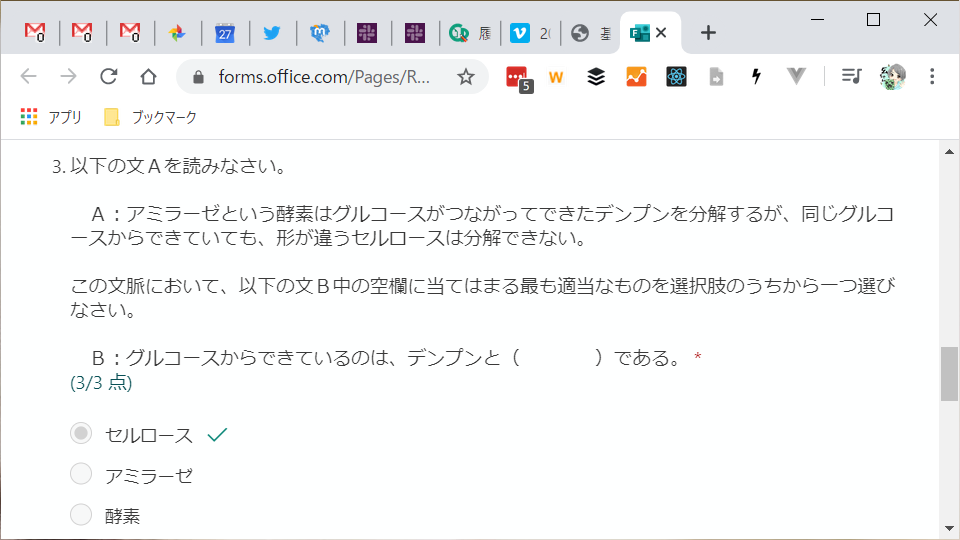Select the 酵素 radio option
Viewport: 960px width, 540px height.
point(81,515)
